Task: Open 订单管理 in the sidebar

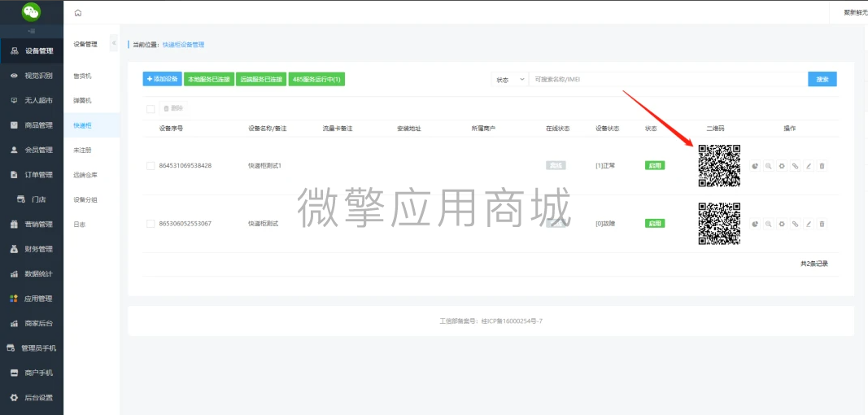Action: coord(32,175)
